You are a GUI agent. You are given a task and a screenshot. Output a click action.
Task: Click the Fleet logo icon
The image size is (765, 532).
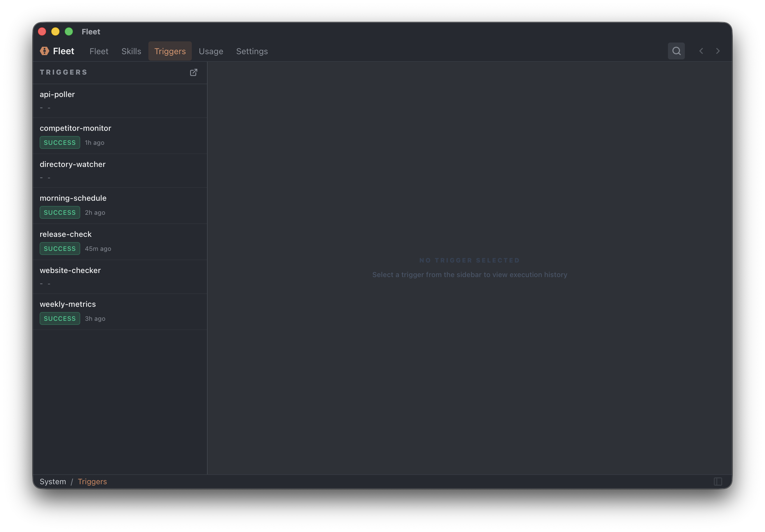[x=45, y=51]
